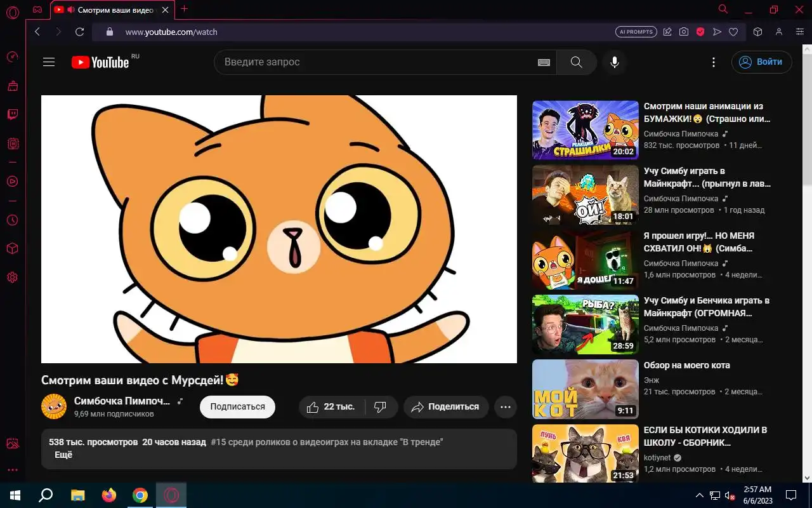Add page to bookmarks heart icon

733,32
